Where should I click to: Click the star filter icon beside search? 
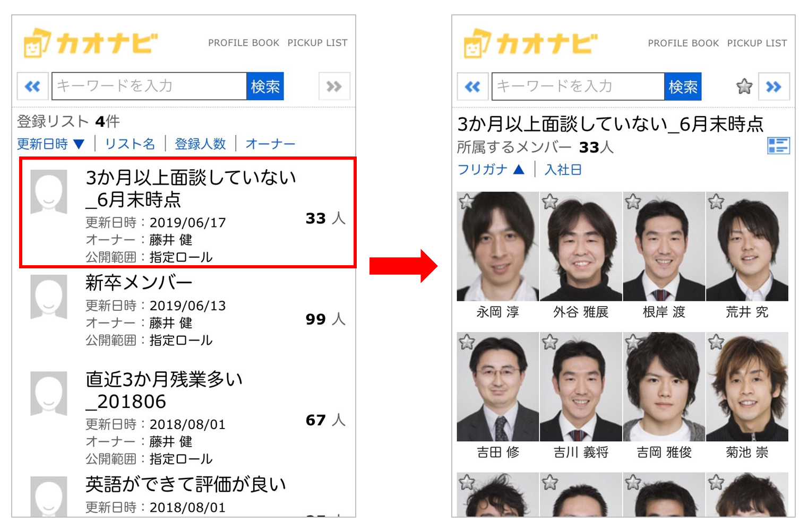pyautogui.click(x=744, y=86)
